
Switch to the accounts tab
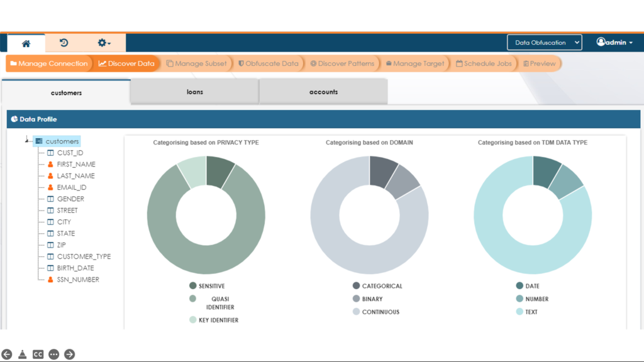coord(323,91)
